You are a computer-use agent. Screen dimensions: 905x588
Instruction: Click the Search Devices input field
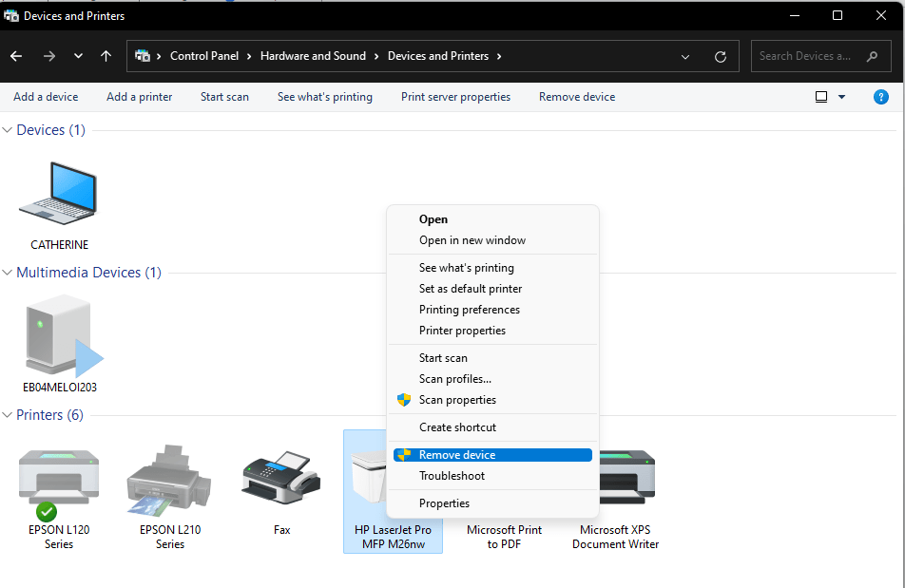[x=808, y=56]
